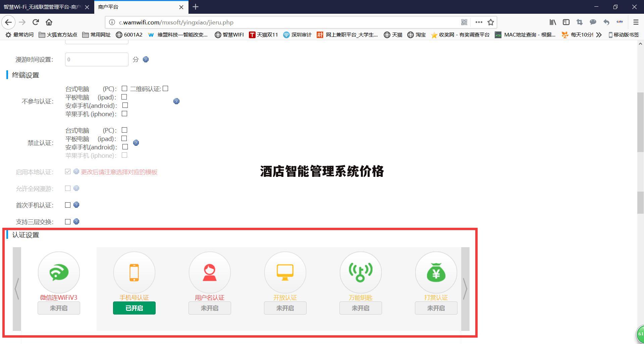The height and width of the screenshot is (344, 644).
Task: Toggle 微信连WiFiV3 未开启 button
Action: click(x=59, y=308)
